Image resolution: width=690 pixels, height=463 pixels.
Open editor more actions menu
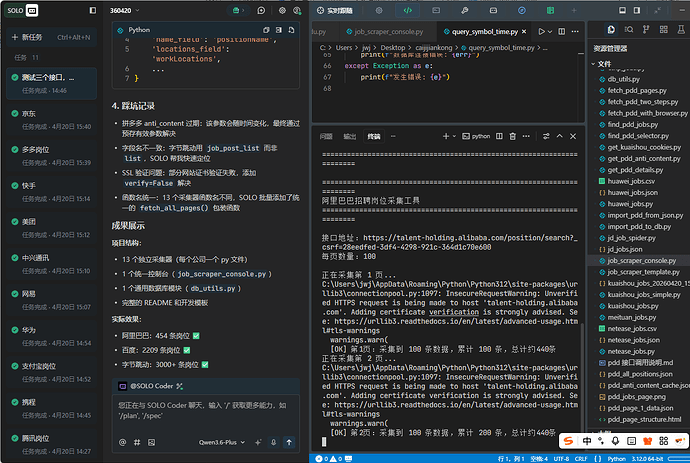tap(575, 32)
